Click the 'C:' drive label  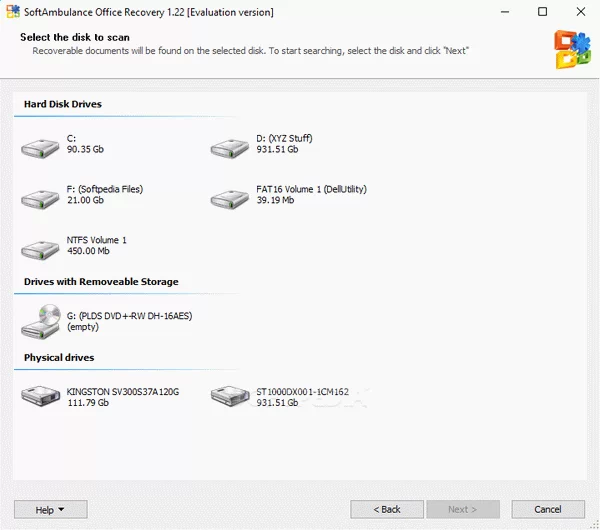(71, 139)
